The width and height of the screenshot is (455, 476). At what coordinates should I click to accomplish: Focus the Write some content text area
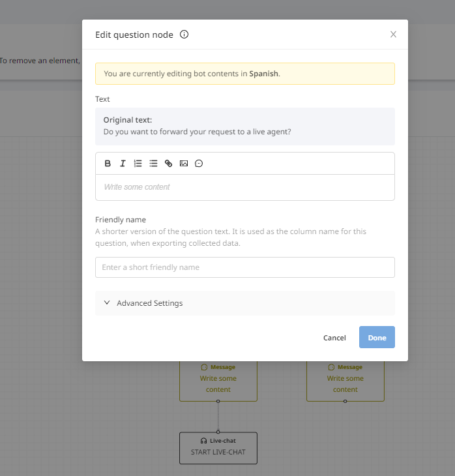coord(245,187)
